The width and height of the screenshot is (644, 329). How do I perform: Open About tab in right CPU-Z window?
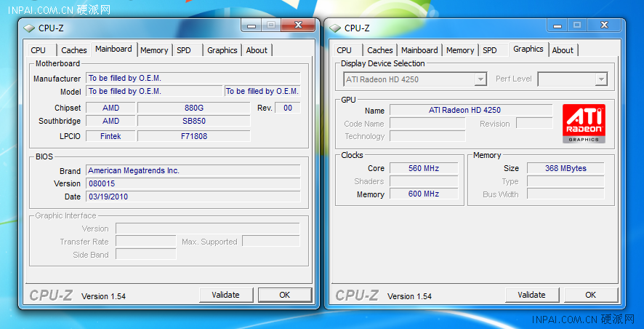(563, 50)
